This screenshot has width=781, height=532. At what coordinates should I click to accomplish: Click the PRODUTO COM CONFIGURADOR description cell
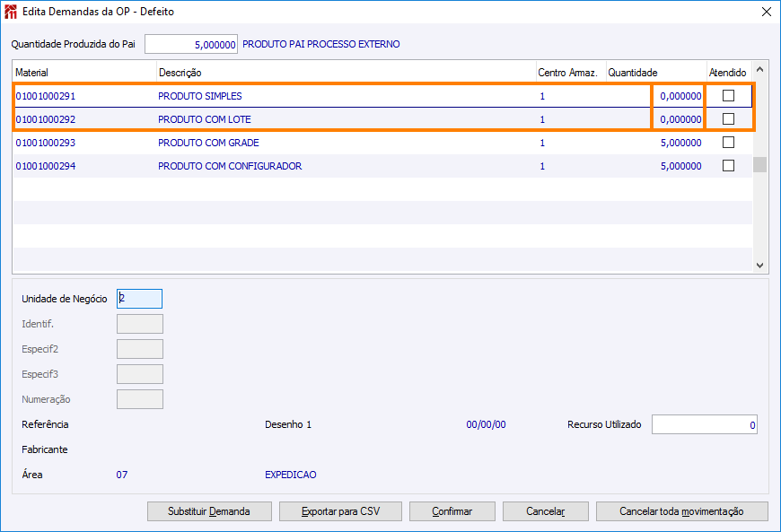pyautogui.click(x=230, y=166)
